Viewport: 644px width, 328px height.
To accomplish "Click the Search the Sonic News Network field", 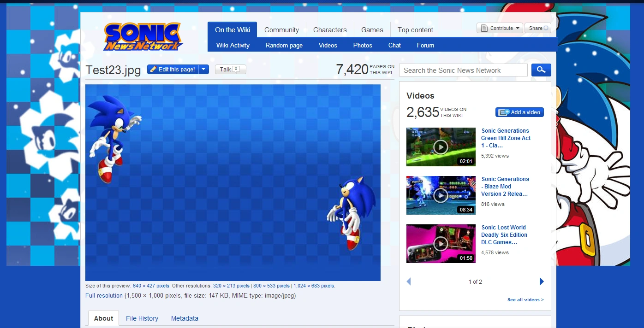I will tap(463, 70).
